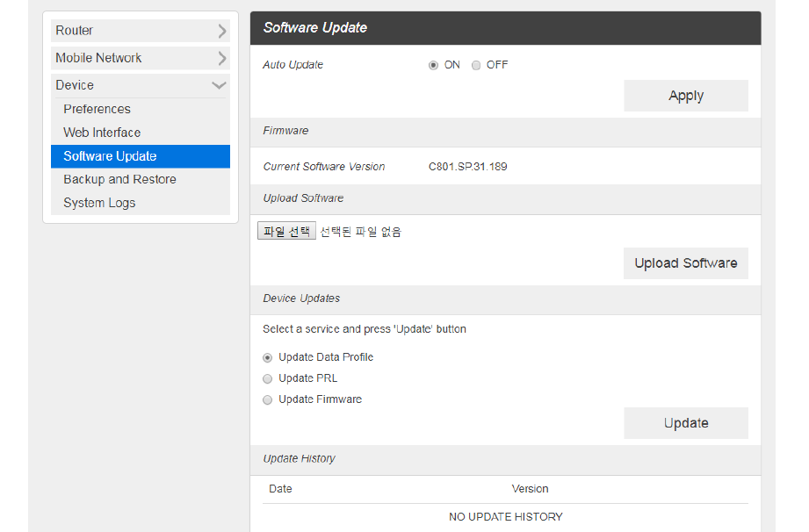Go to Web Interface settings
This screenshot has height=532, width=809.
pyautogui.click(x=102, y=133)
